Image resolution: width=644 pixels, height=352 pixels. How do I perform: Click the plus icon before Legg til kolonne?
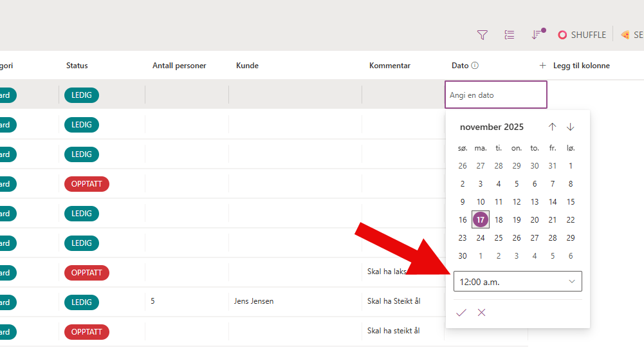[x=542, y=65]
